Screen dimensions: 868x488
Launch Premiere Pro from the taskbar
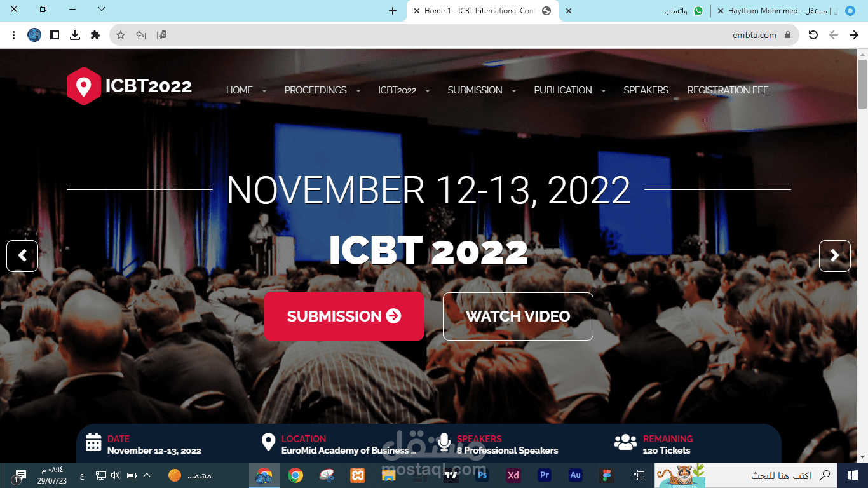coord(545,475)
